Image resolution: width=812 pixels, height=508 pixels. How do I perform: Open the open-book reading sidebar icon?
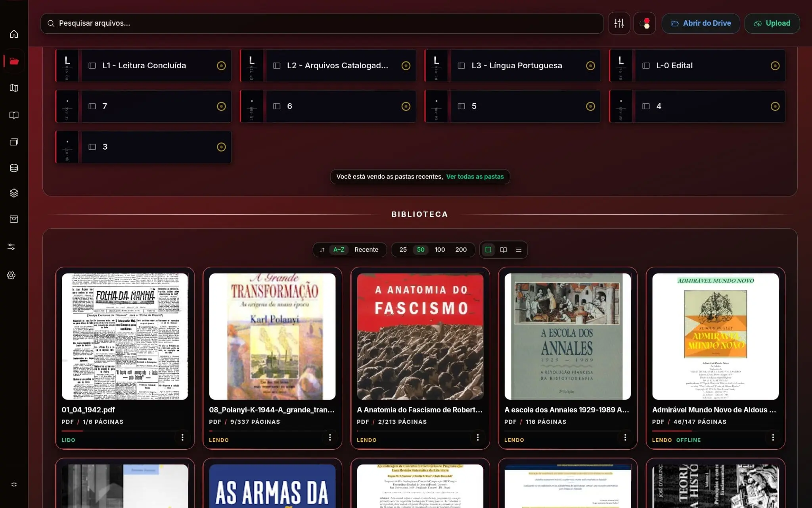click(14, 115)
